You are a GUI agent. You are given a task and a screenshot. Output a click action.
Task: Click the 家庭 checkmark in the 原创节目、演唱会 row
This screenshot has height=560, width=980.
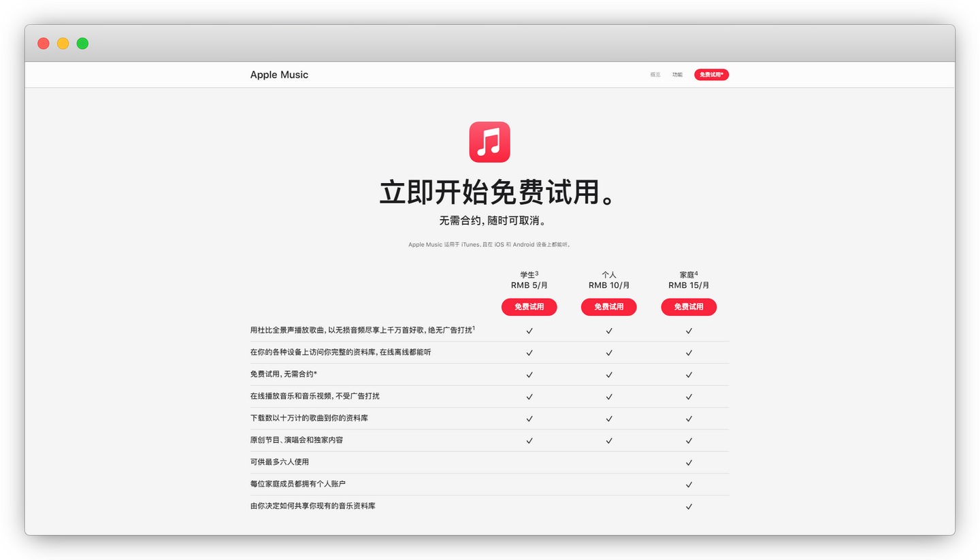(x=689, y=440)
